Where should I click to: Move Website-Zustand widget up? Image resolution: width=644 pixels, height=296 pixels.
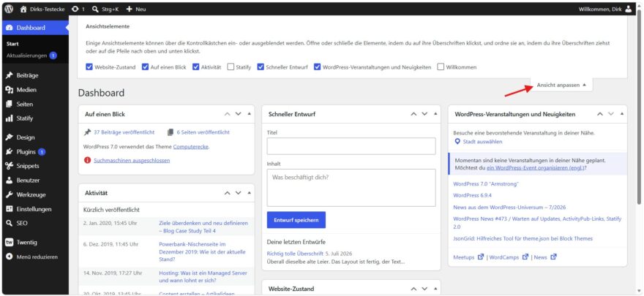[413, 289]
